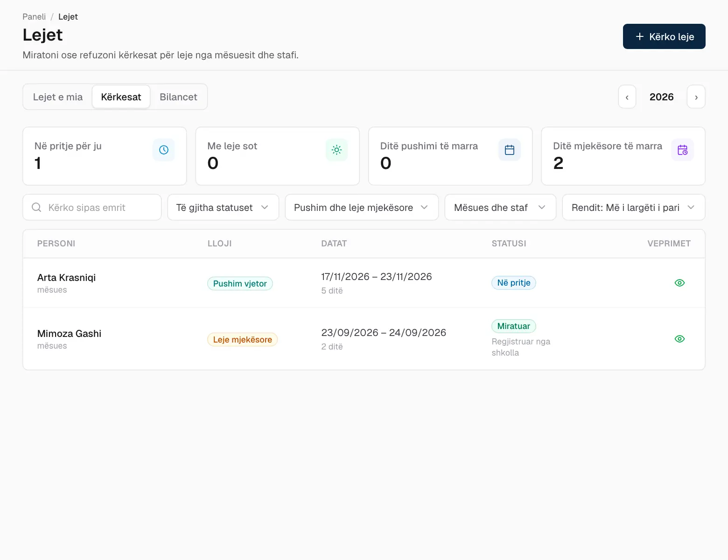Click the date range 17/11/2026 – 23/11/2026
This screenshot has width=728, height=560.
point(377,277)
